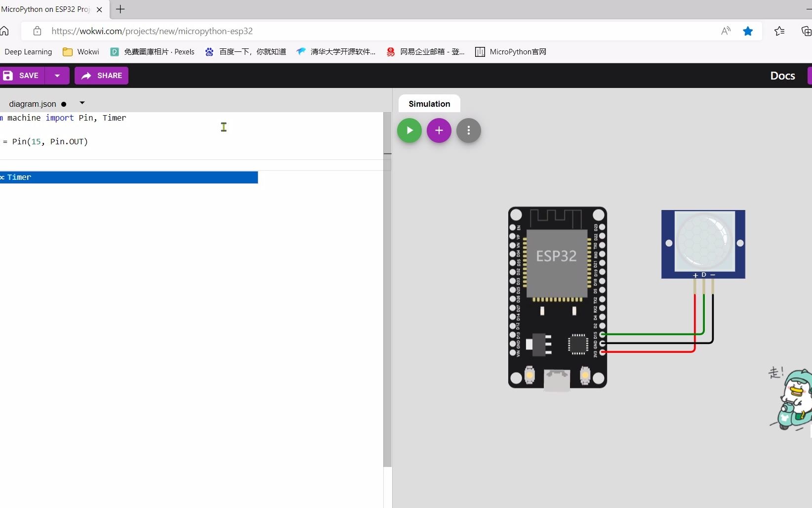The image size is (812, 508).
Task: Select the Simulation tab
Action: (429, 104)
